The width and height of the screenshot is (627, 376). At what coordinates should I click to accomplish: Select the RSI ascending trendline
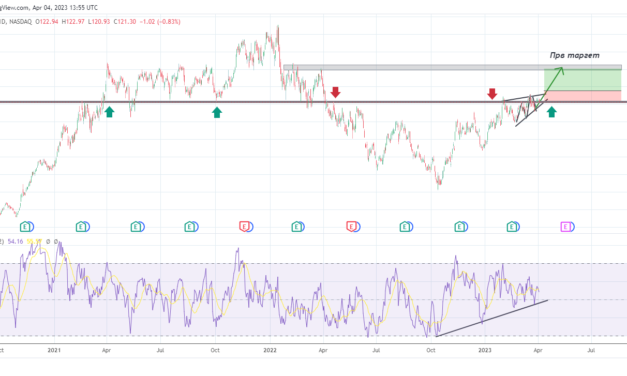tap(491, 318)
